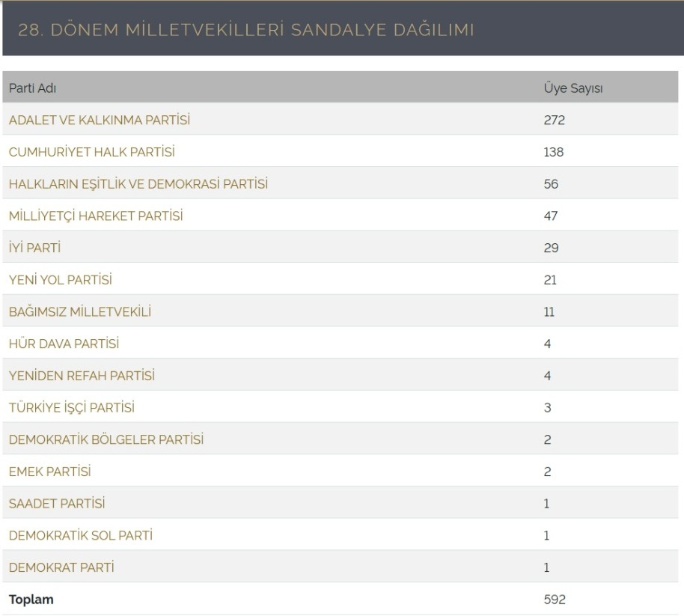
Task: Select the MİLLİYETÇİ HAREKET PARTİSİ link
Action: click(96, 216)
